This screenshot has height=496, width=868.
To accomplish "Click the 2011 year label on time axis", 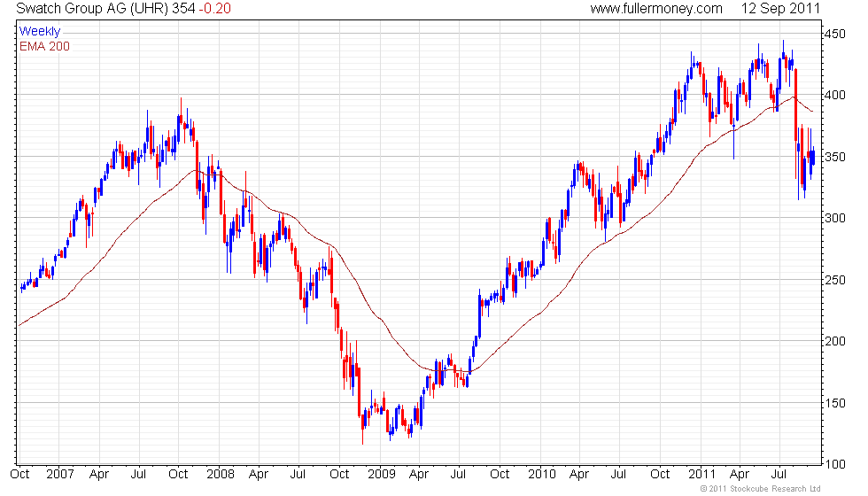I will point(701,475).
